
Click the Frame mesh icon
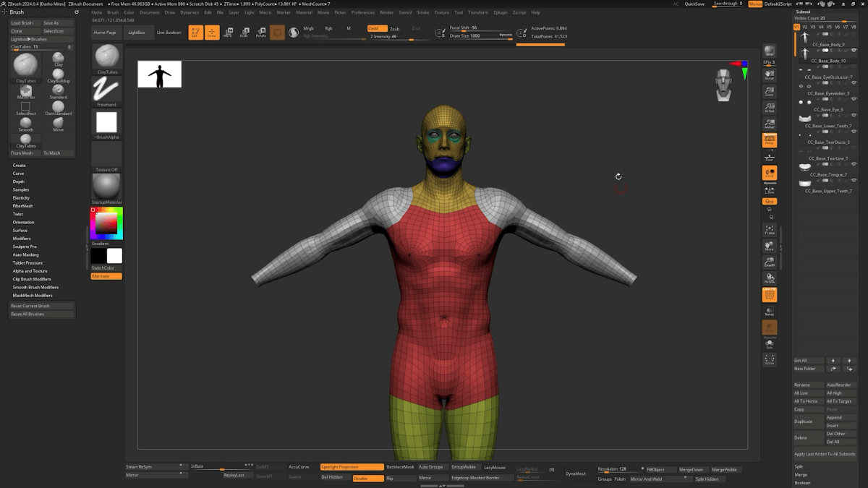point(769,230)
